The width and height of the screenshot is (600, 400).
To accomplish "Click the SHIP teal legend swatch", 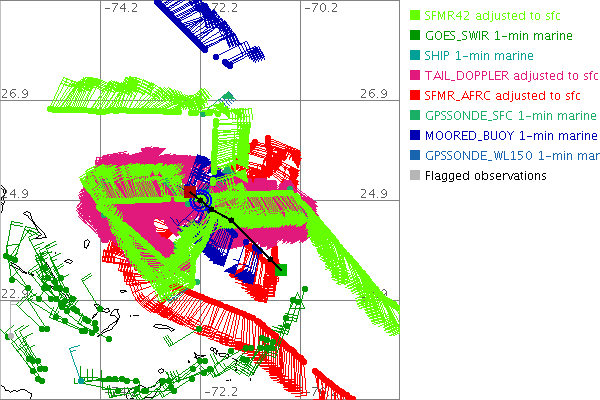I will tap(415, 56).
